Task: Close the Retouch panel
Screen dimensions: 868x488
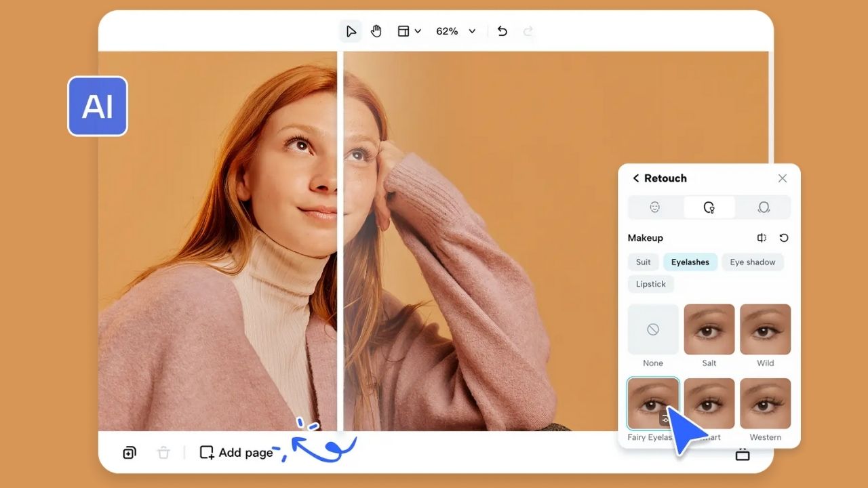Action: (783, 178)
